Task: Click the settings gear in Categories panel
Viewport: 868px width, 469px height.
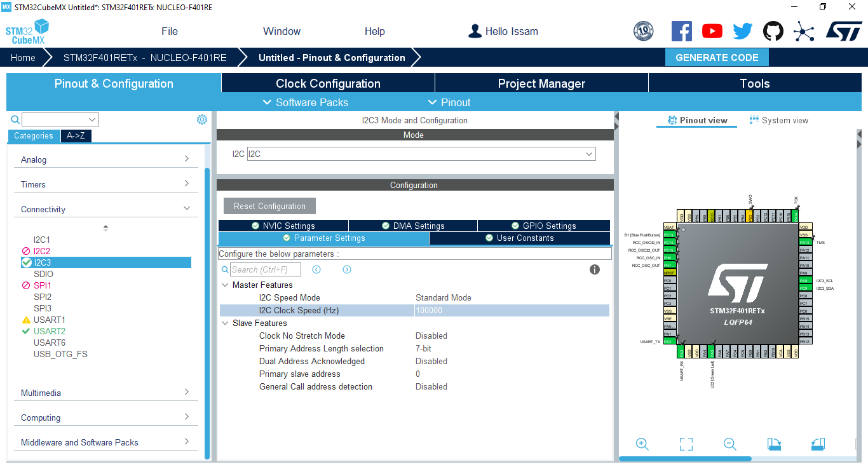Action: pyautogui.click(x=202, y=119)
